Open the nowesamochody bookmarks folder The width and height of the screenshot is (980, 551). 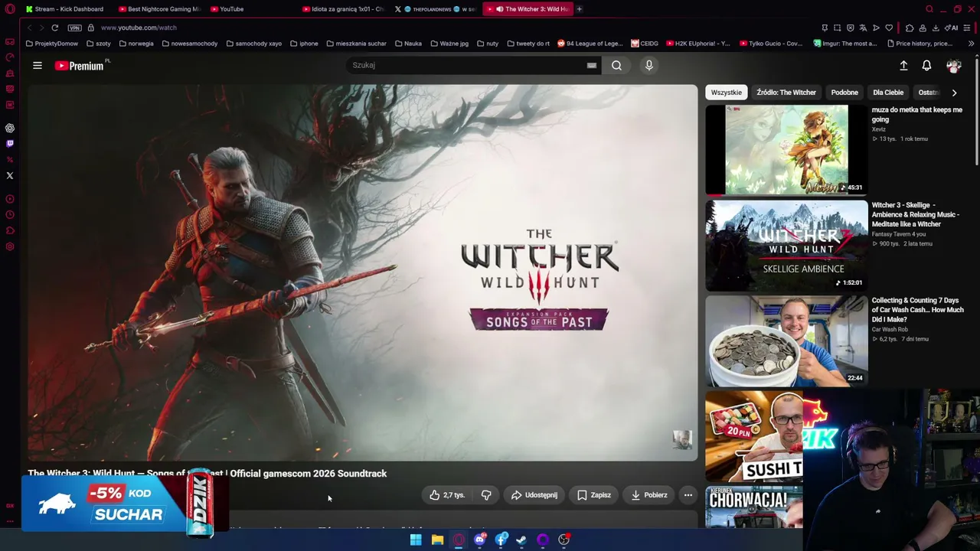190,44
